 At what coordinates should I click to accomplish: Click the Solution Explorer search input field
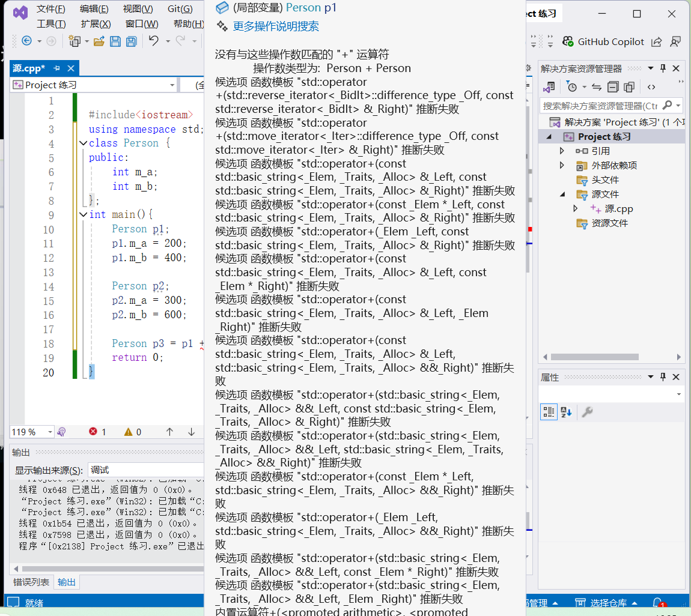point(600,106)
